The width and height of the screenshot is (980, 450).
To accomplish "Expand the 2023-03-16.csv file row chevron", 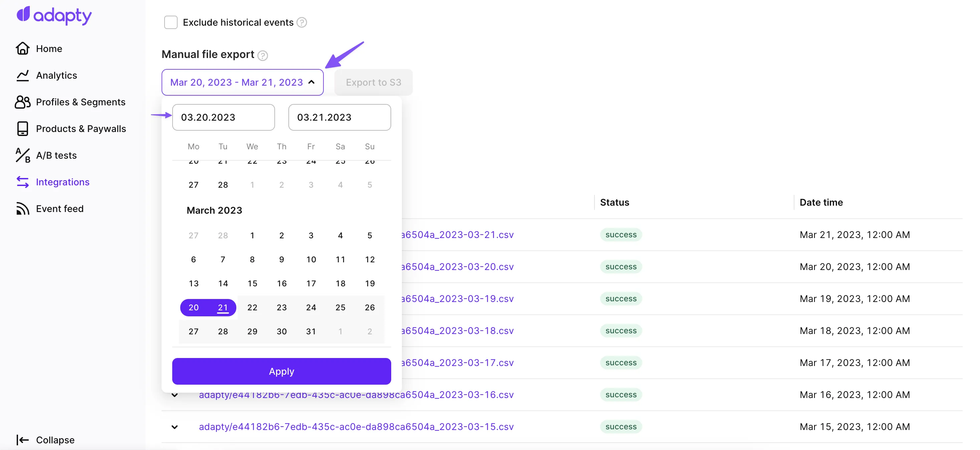I will pos(175,395).
